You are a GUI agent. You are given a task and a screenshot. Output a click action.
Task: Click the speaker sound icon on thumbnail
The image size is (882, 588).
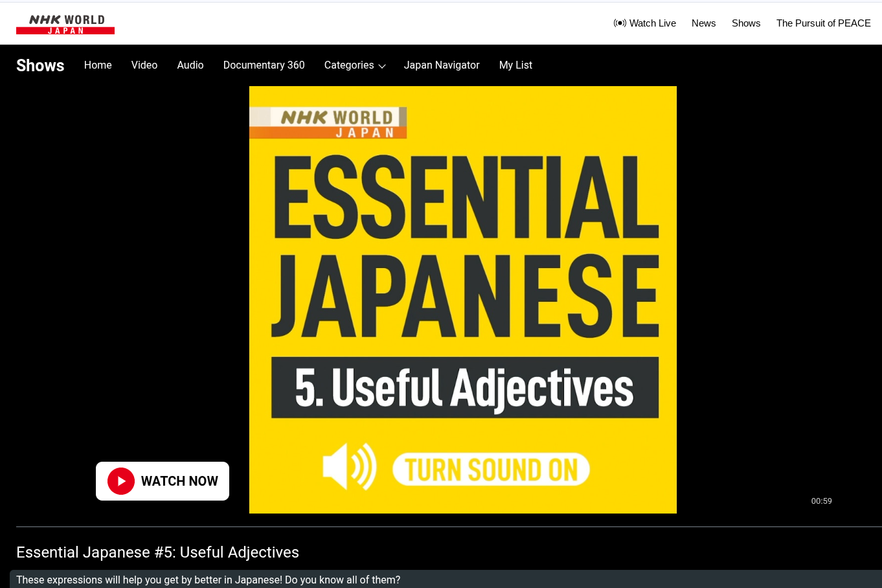(x=350, y=466)
